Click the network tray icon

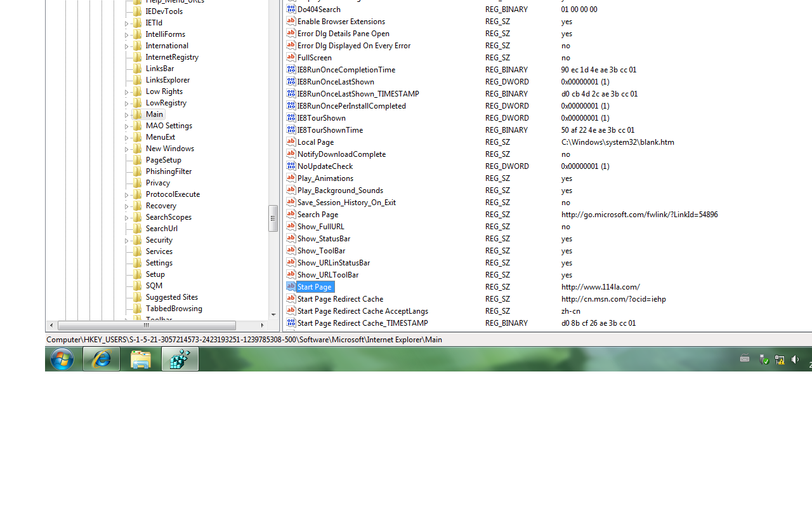point(780,360)
